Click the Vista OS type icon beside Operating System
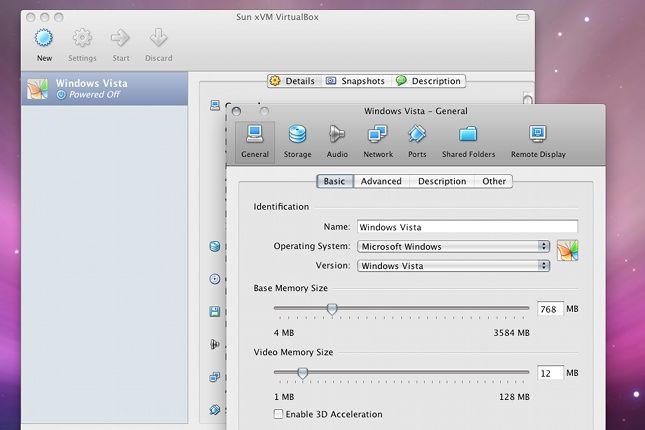The width and height of the screenshot is (645, 430). click(x=567, y=250)
